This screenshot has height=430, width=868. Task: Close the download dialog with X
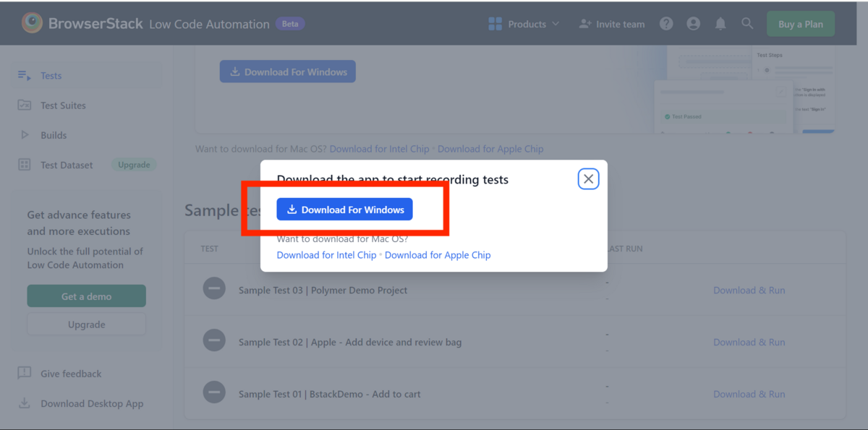pos(589,179)
